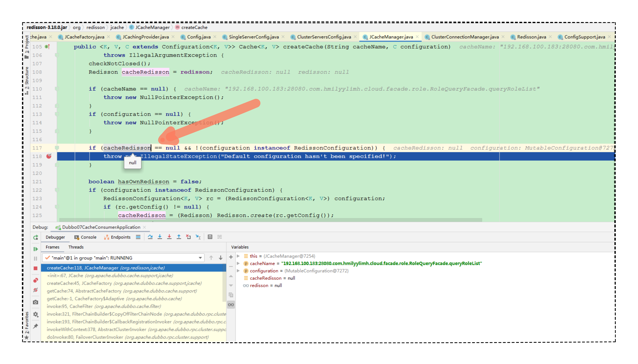Toggle breakpoint on line 118
The width and height of the screenshot is (638, 364).
[x=49, y=156]
